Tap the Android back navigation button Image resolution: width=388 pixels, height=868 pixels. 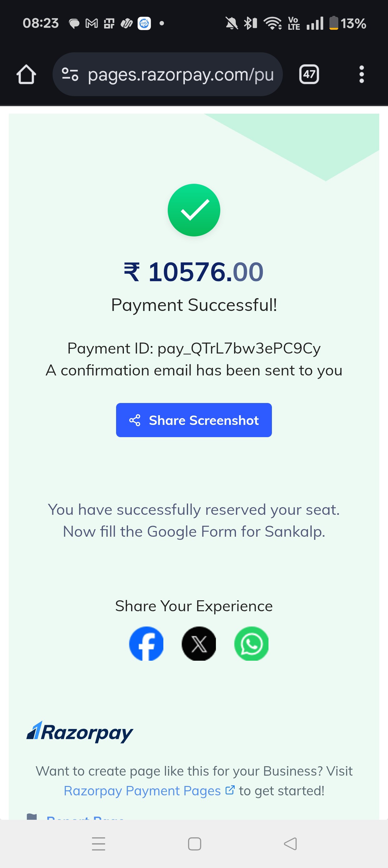pyautogui.click(x=290, y=844)
